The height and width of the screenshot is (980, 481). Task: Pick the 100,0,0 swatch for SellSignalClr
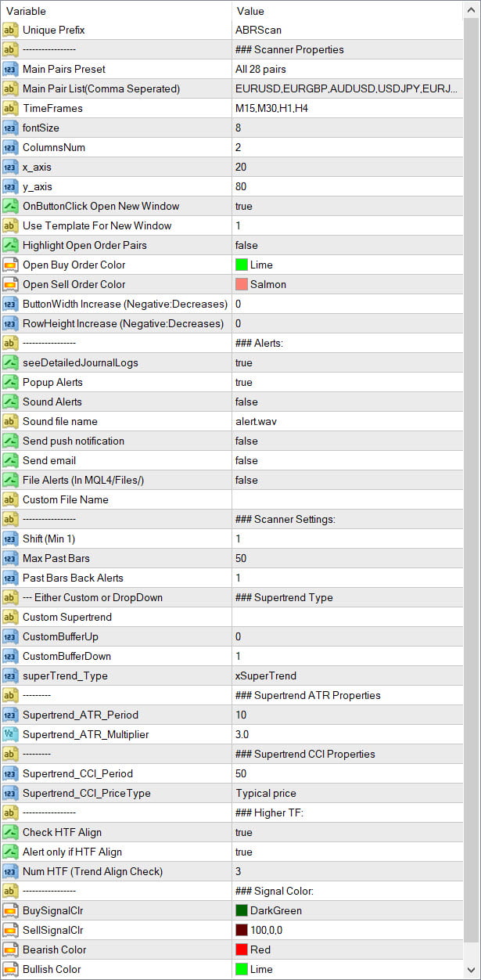click(x=241, y=930)
